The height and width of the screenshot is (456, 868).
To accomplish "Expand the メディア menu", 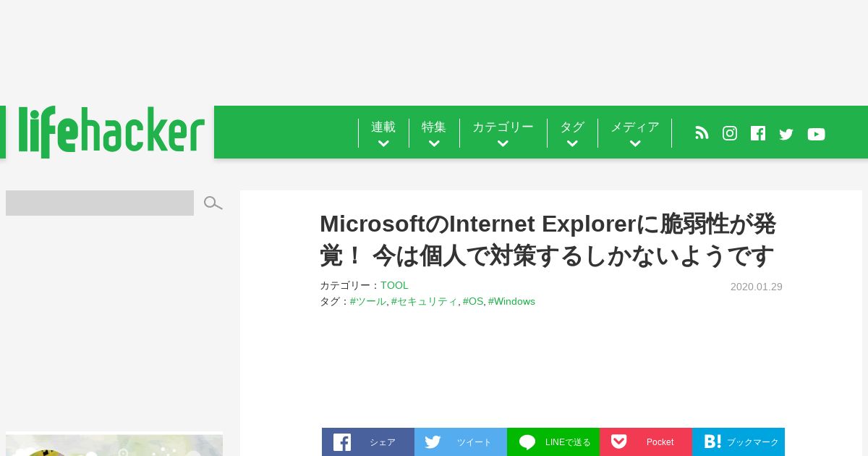I will [x=635, y=133].
